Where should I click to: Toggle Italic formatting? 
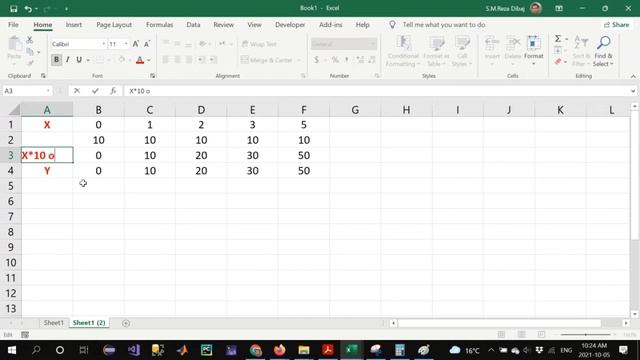pyautogui.click(x=68, y=60)
